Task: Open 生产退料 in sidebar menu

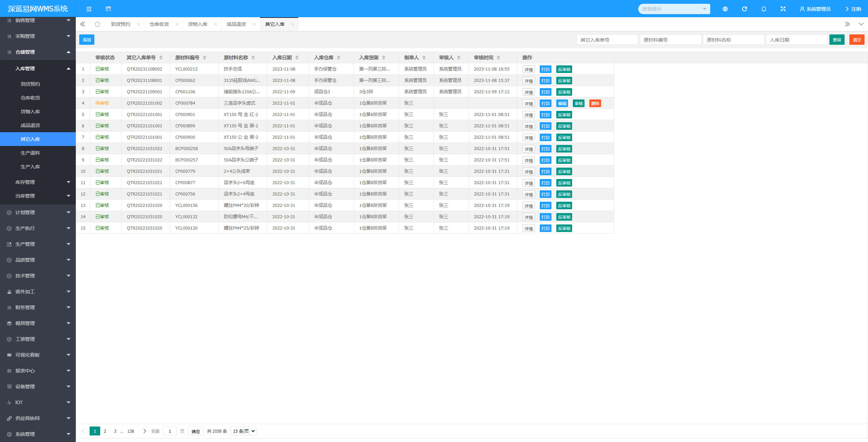Action: tap(30, 153)
